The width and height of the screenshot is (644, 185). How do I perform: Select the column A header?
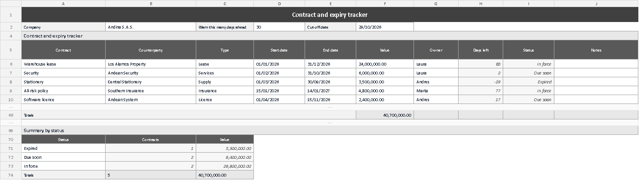63,3
